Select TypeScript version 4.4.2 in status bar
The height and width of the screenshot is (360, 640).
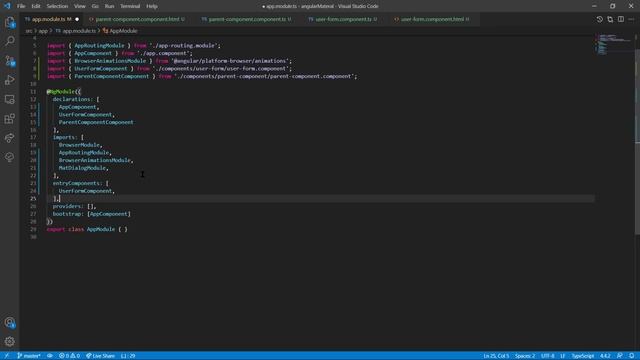[x=605, y=356]
